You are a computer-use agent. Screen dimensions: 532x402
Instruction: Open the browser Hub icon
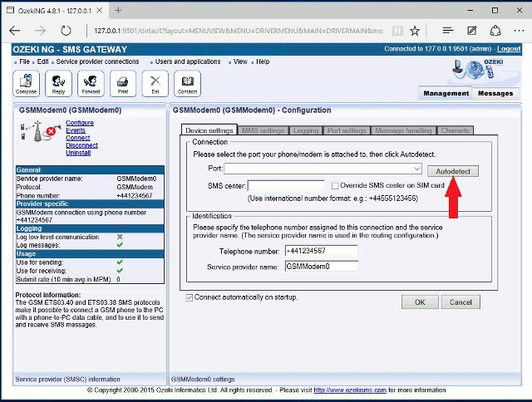[448, 31]
